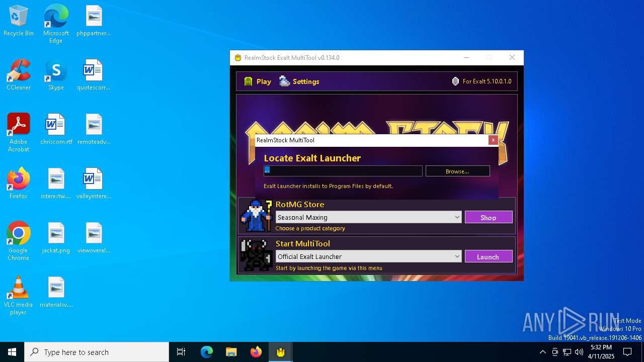Click the Browse... button

[457, 171]
